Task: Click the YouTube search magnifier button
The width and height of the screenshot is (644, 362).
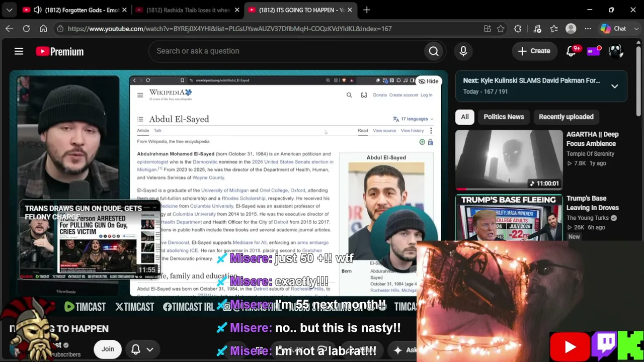Action: pos(434,51)
